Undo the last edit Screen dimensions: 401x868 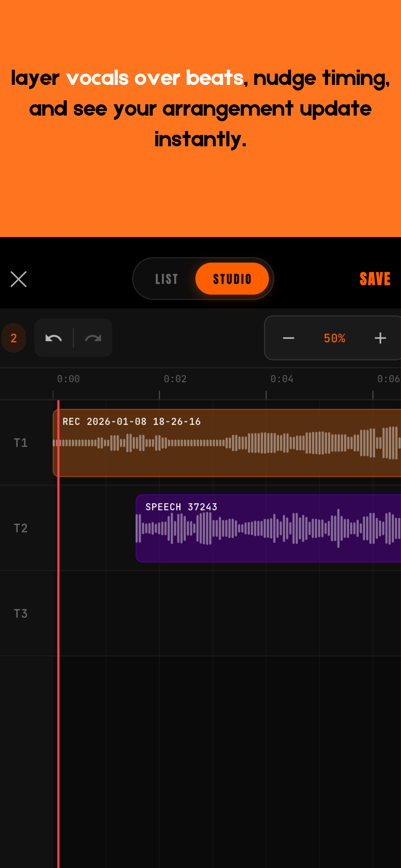[x=54, y=338]
